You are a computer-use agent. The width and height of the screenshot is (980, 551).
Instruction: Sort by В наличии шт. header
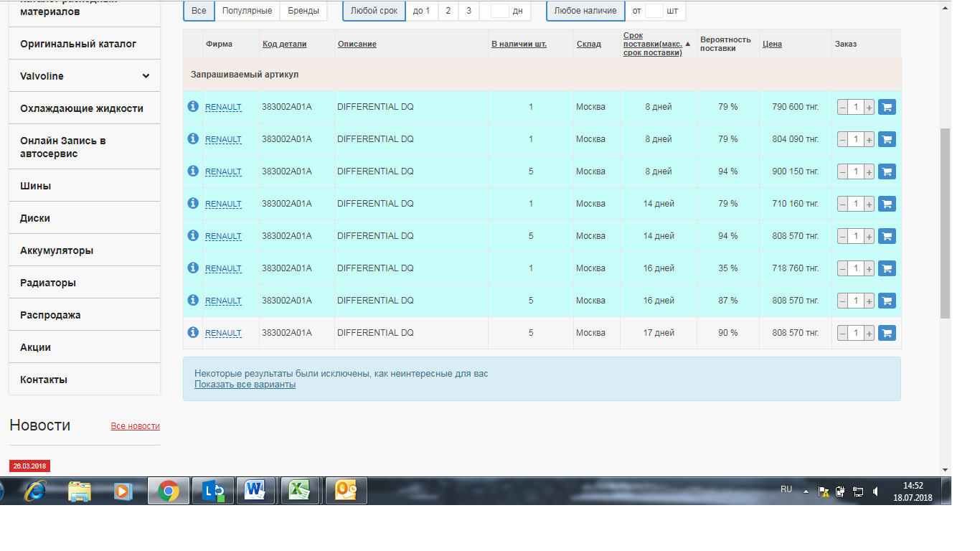point(519,44)
